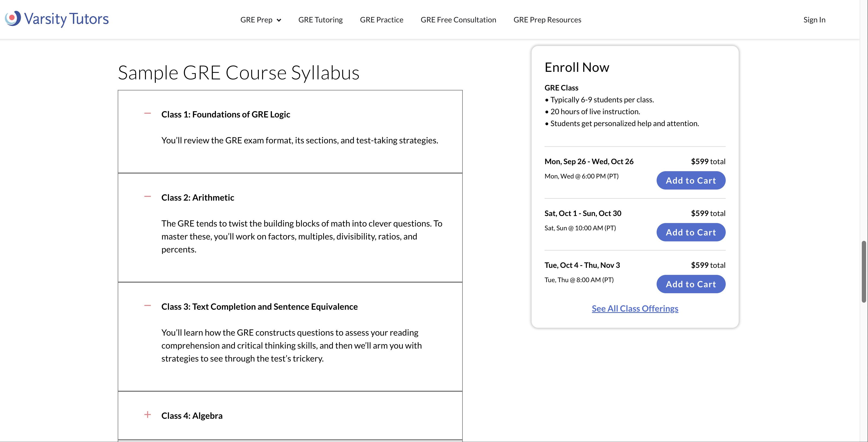The image size is (868, 442).
Task: Go to GRE Practice in navigation
Action: [381, 20]
